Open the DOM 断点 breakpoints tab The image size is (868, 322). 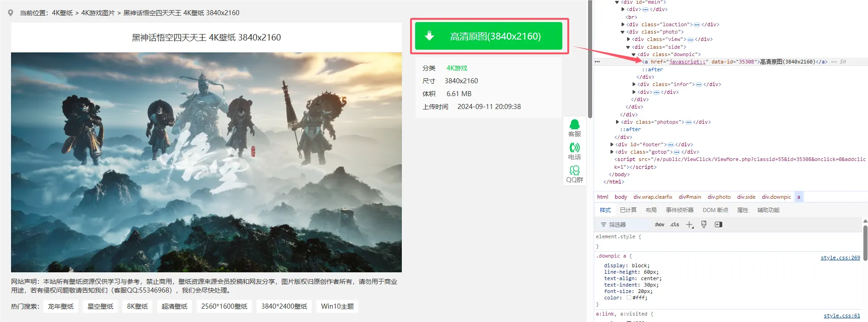click(715, 210)
